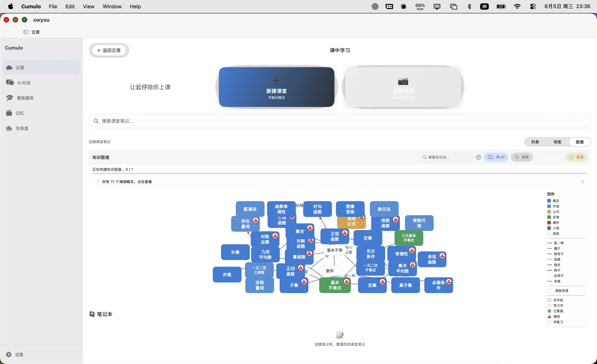Select the 并集 node in the graph
The image size is (597, 364).
click(x=227, y=275)
